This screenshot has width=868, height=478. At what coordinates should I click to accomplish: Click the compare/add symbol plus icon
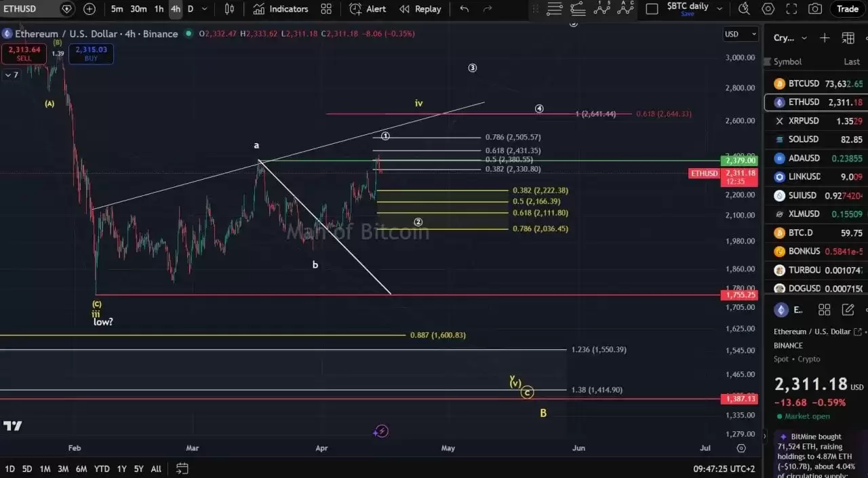(x=90, y=9)
